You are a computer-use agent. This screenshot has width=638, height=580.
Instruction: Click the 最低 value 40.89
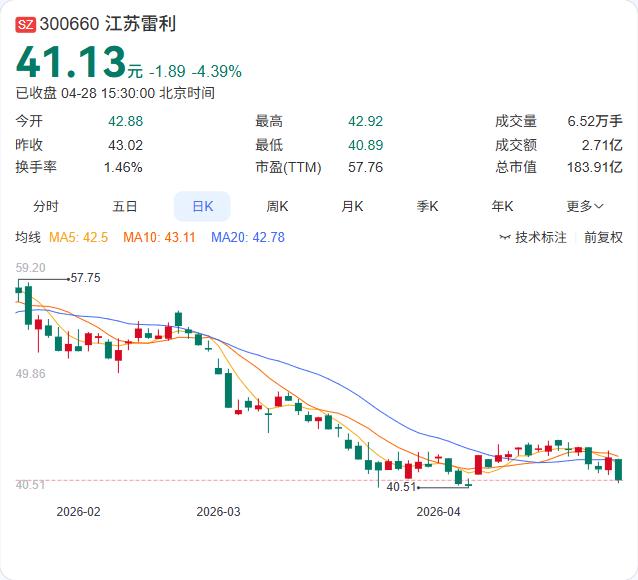[x=365, y=145]
